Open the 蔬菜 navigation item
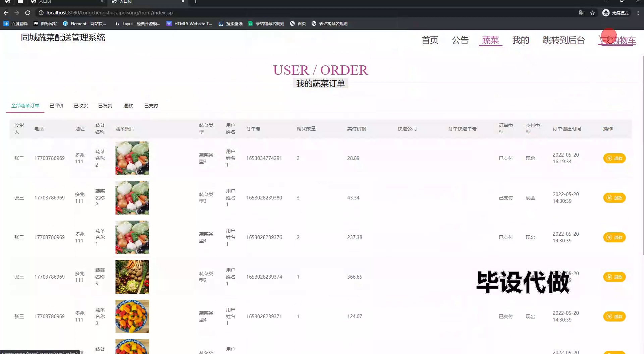 [x=490, y=40]
